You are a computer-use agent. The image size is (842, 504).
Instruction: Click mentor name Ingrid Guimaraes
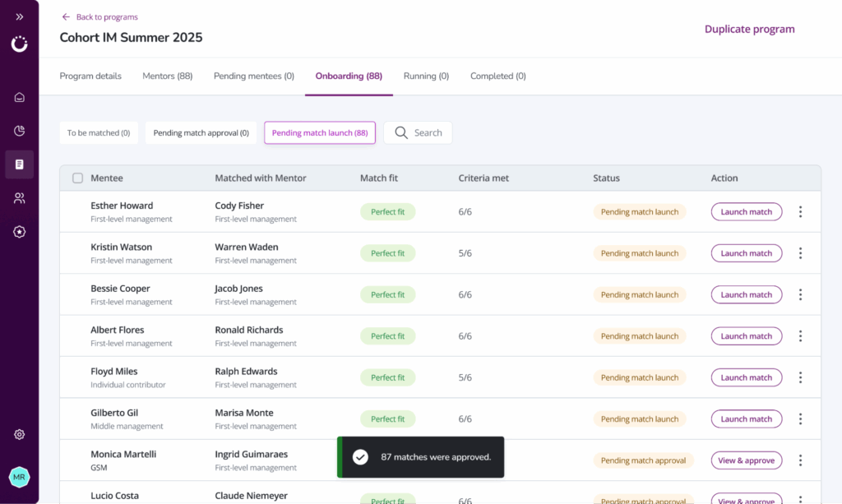point(252,454)
